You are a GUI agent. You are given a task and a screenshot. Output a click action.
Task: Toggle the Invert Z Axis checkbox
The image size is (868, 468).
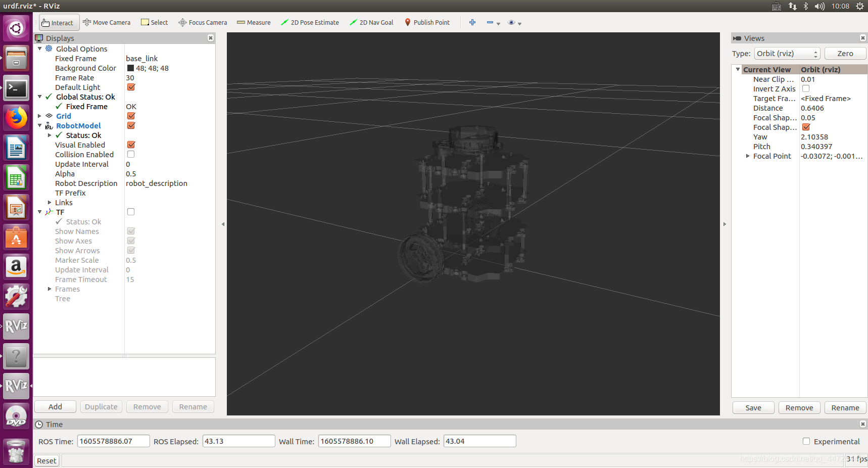click(x=805, y=88)
